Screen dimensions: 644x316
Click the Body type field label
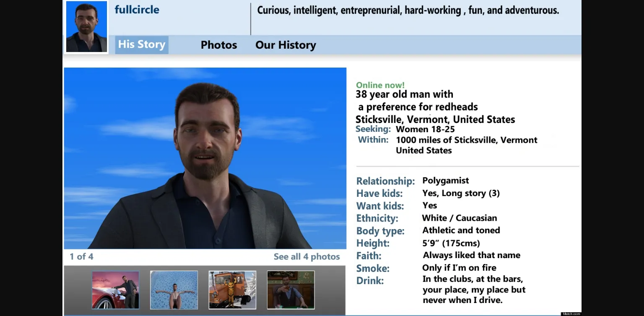coord(380,231)
